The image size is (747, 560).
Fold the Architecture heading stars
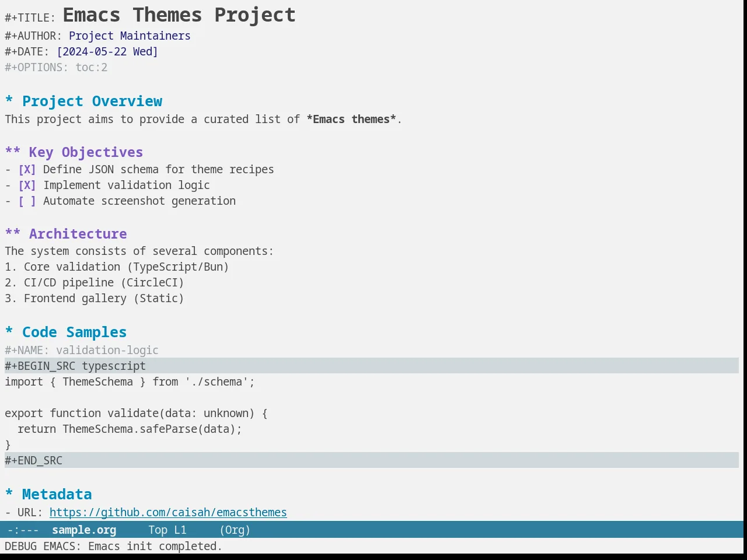(x=12, y=234)
